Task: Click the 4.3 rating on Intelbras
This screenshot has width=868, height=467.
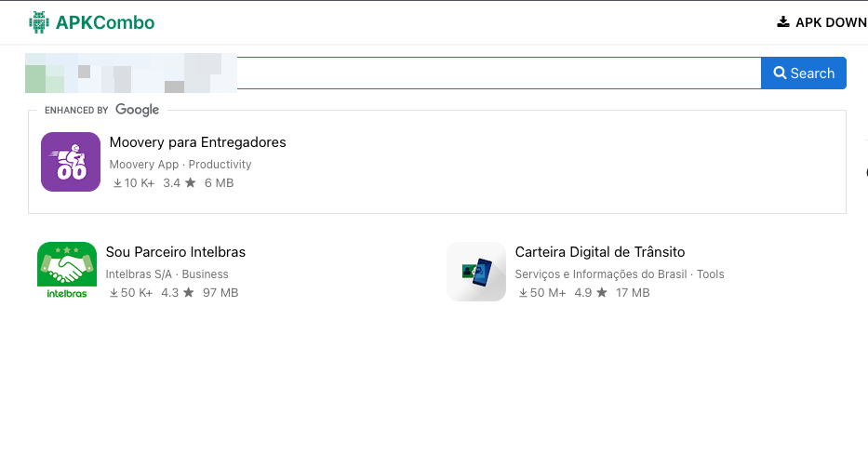Action: (x=177, y=293)
